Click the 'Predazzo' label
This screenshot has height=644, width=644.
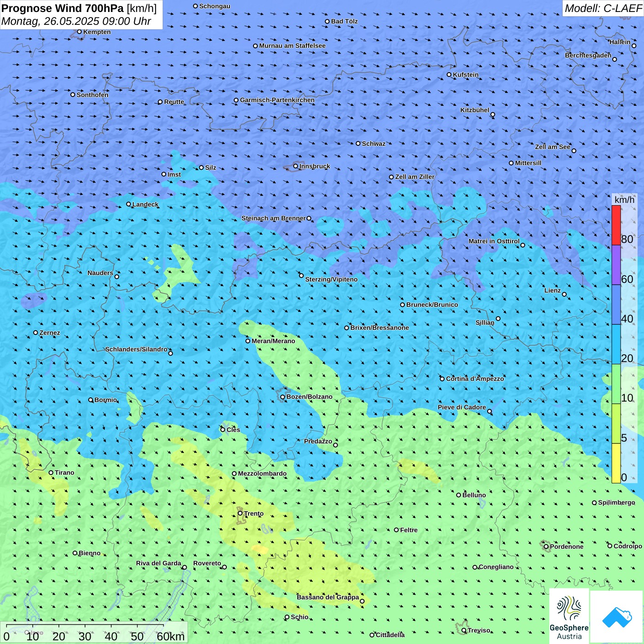click(318, 441)
